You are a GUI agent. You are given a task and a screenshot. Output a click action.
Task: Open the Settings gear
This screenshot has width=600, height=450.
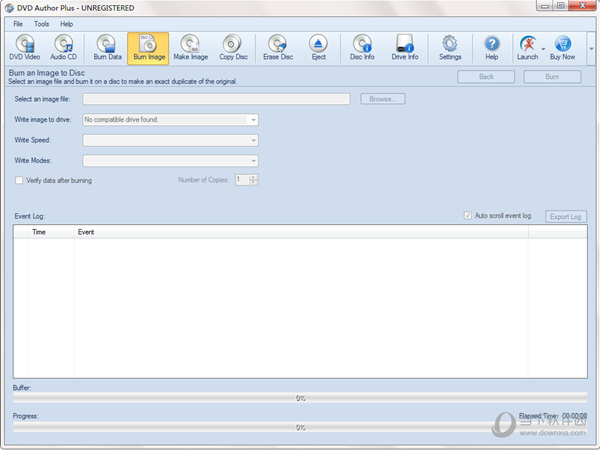(450, 48)
